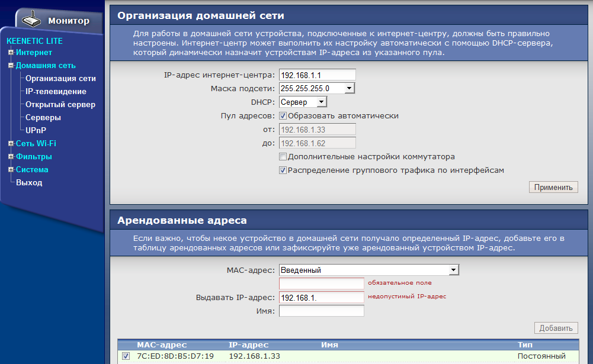Screen dimensions: 593x364
Task: Click the router icon next to Монитор
Action: tap(31, 19)
